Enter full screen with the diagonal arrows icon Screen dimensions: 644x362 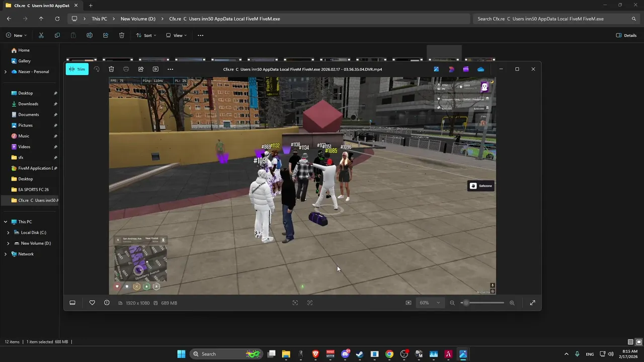pyautogui.click(x=532, y=303)
